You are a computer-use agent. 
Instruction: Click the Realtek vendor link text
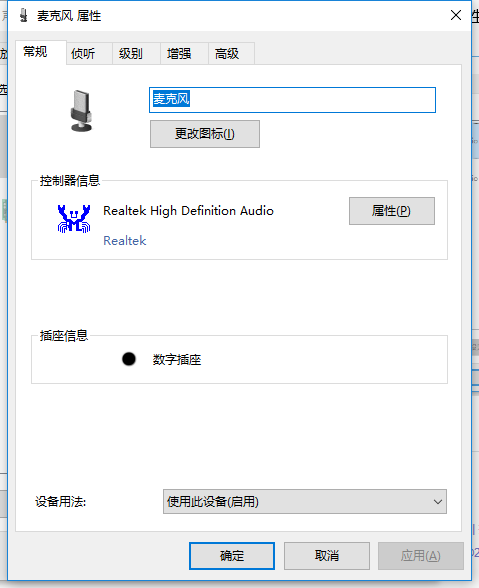[x=125, y=240]
